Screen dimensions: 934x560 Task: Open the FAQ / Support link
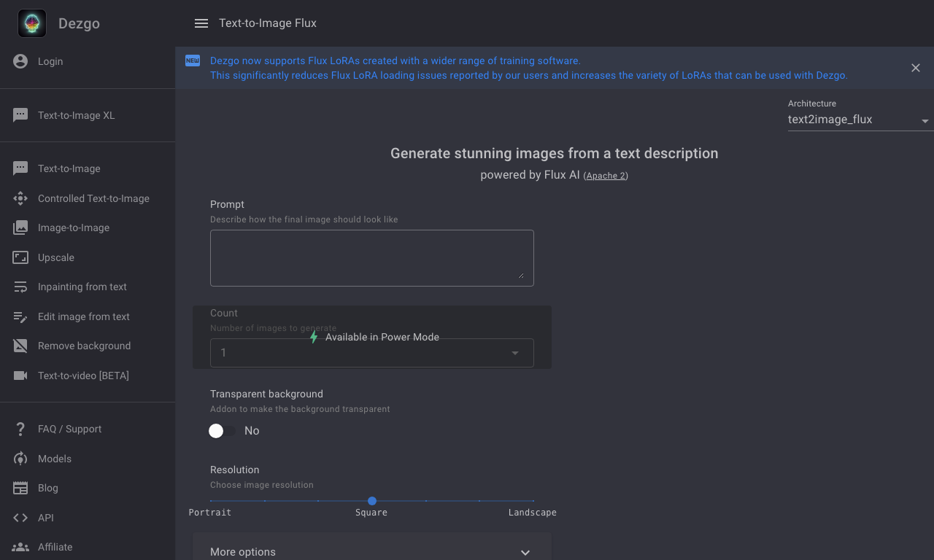coord(88,429)
